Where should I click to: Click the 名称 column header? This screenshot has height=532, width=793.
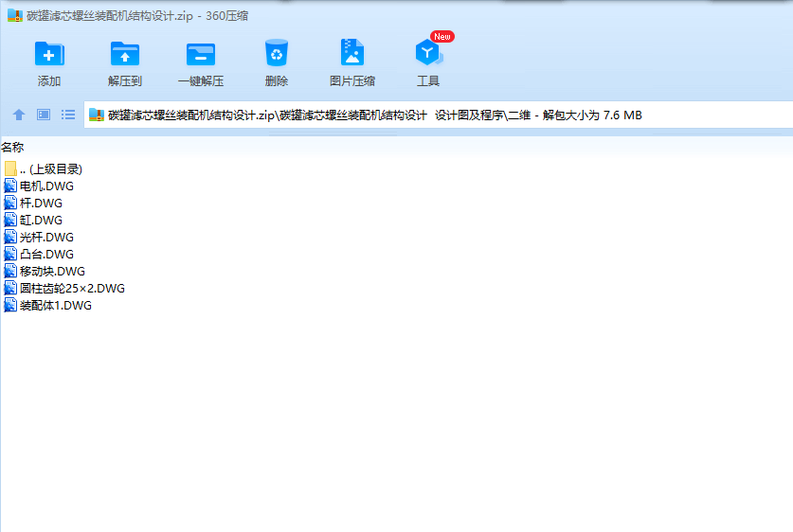point(12,147)
